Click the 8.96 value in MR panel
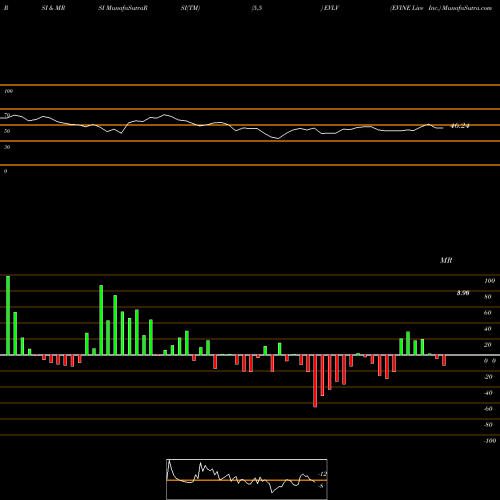 tap(463, 293)
